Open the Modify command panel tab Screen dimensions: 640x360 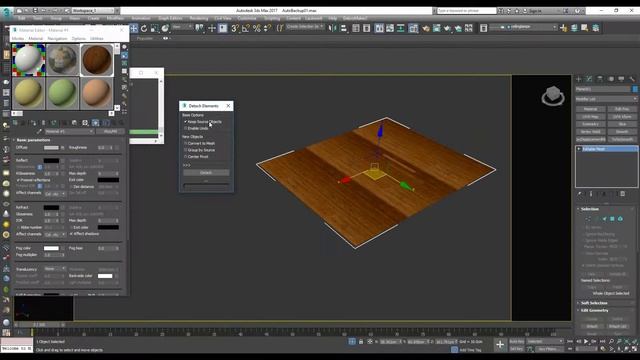pos(589,79)
